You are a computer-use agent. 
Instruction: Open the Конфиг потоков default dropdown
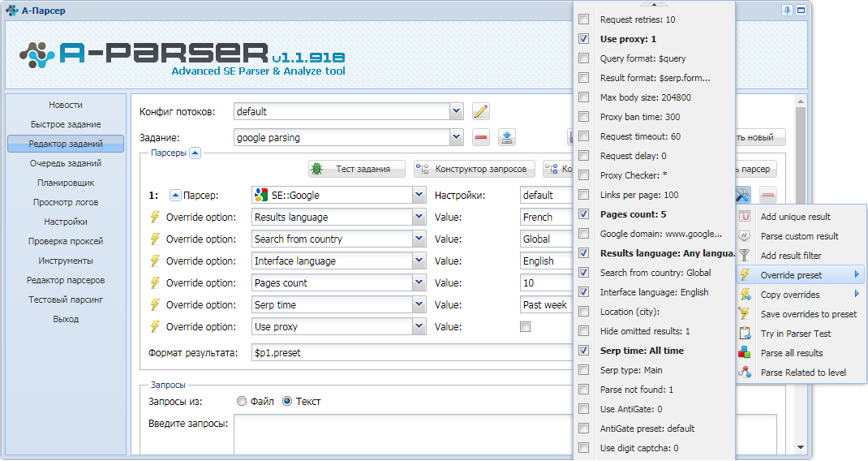(456, 111)
